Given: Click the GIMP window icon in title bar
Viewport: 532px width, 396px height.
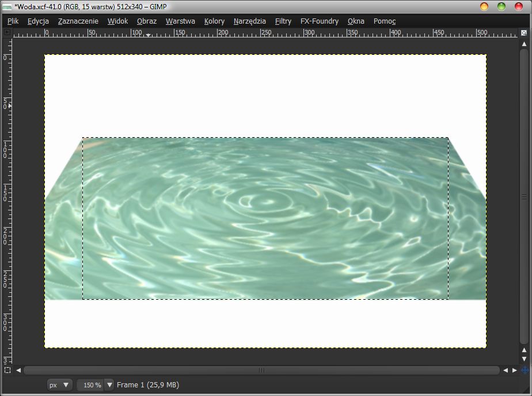Looking at the screenshot, I should point(7,6).
